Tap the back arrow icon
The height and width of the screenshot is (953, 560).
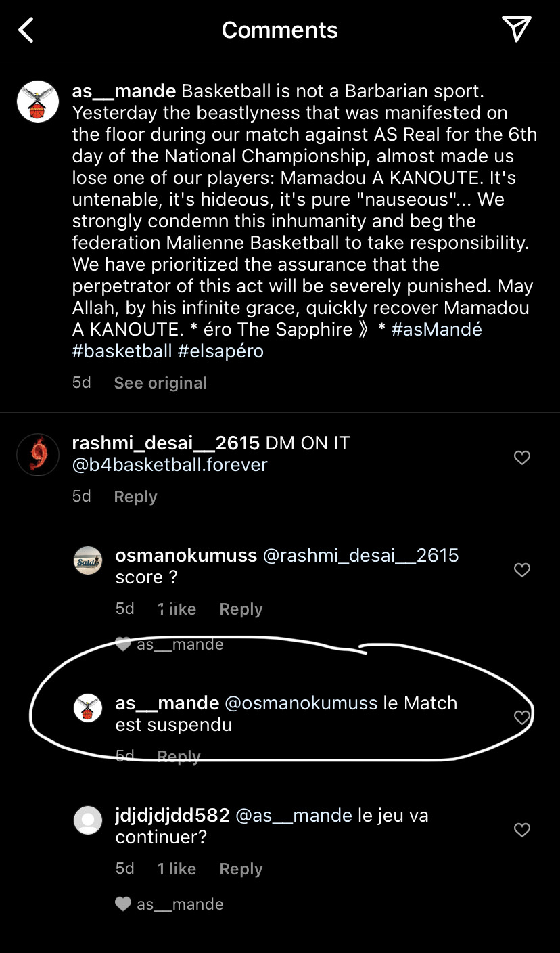pyautogui.click(x=26, y=30)
